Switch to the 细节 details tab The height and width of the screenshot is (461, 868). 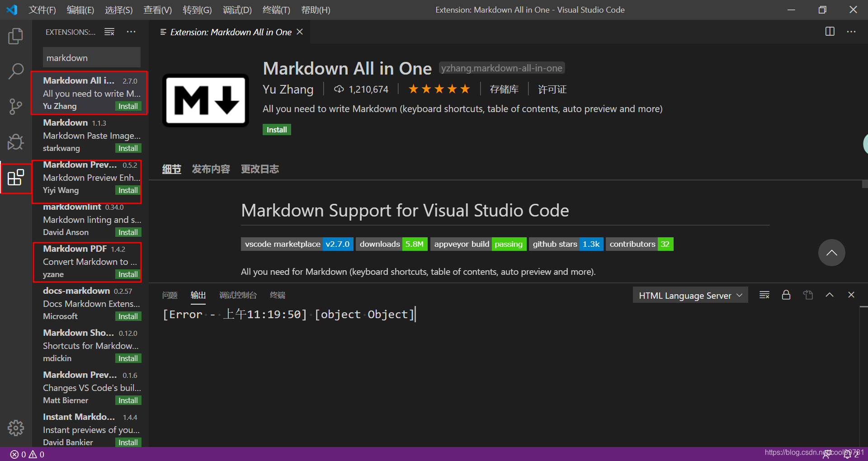pos(172,169)
